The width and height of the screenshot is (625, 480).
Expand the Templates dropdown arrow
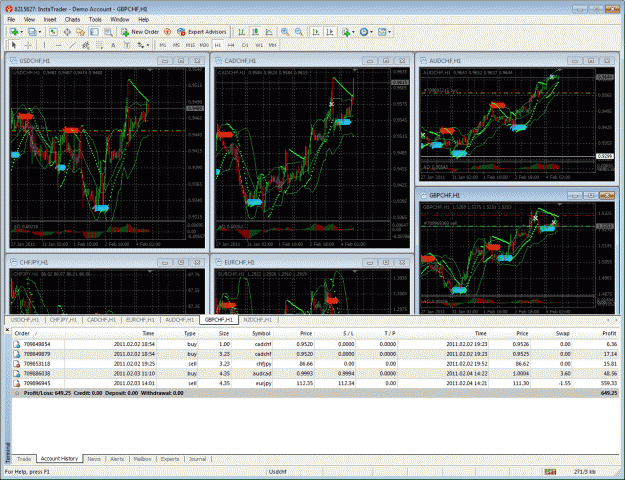coord(389,32)
